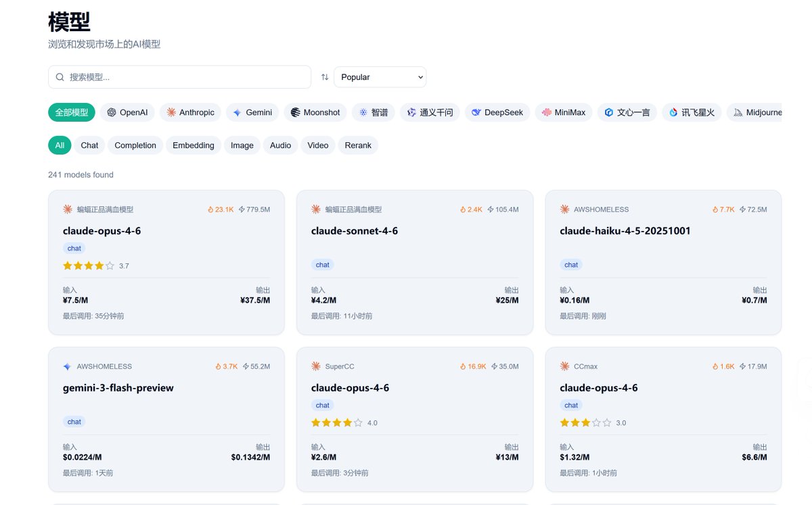Screen dimensions: 812x505
Task: Filter models by OpenAI
Action: (127, 112)
